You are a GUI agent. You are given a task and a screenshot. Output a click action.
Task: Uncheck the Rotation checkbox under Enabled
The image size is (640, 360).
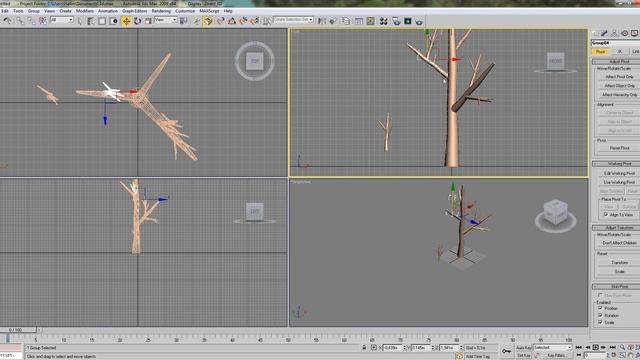(x=600, y=315)
